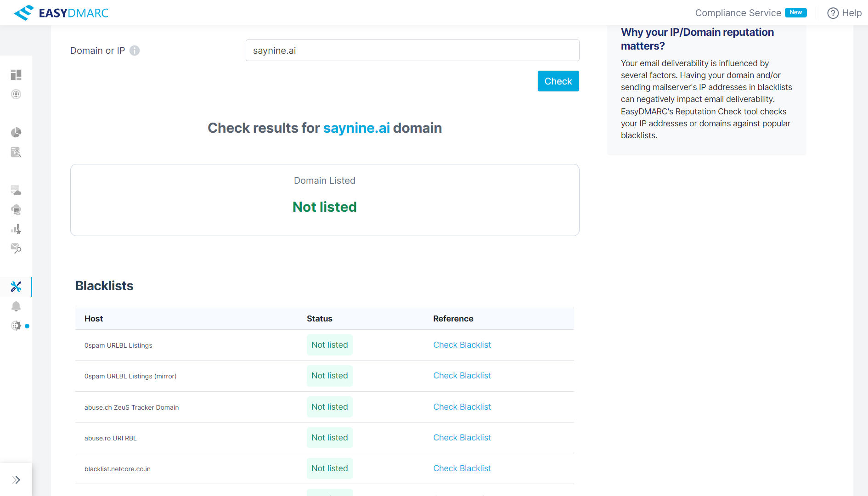Click the Help question mark icon
This screenshot has width=868, height=496.
[x=833, y=13]
